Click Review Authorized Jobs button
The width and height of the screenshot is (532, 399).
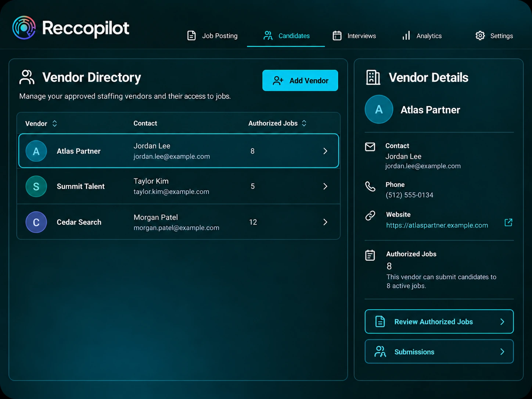(x=439, y=321)
